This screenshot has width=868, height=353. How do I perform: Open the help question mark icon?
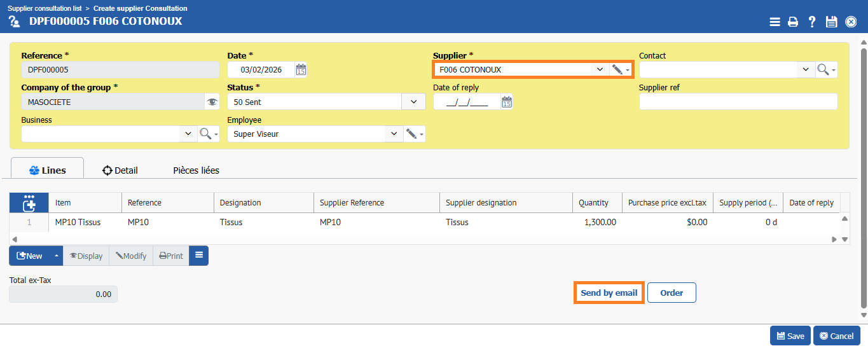point(812,22)
